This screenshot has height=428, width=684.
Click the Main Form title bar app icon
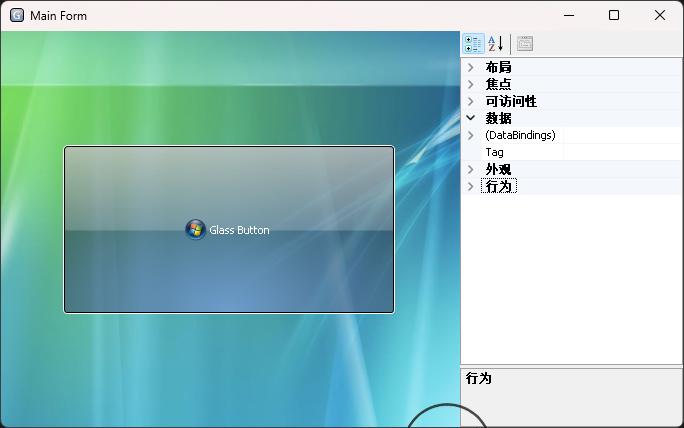coord(17,15)
